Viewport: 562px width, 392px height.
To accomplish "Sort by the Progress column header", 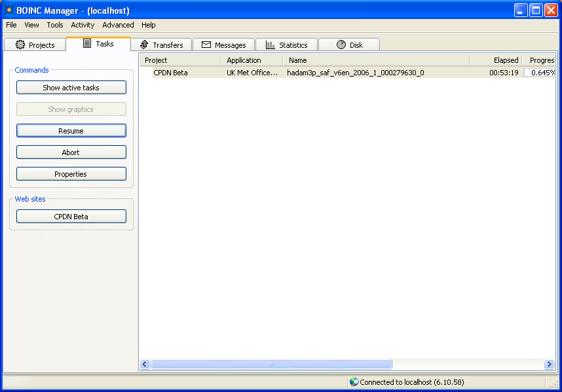I will click(538, 60).
